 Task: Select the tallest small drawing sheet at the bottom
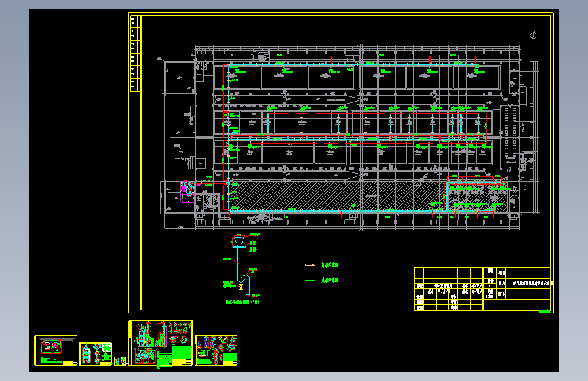click(161, 343)
